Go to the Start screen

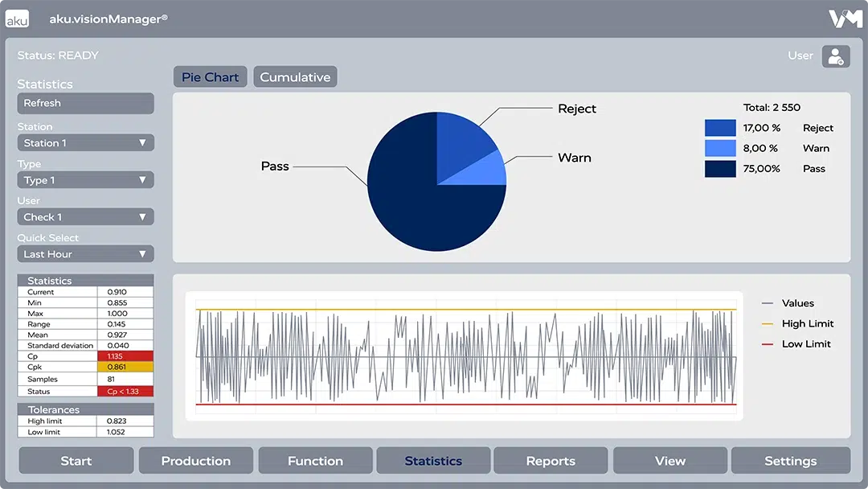pos(76,461)
